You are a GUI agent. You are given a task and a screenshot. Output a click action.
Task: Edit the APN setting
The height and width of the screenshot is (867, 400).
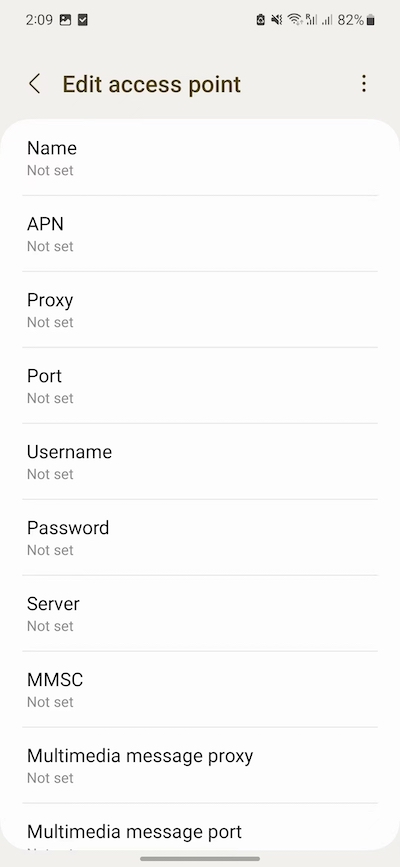pos(200,233)
